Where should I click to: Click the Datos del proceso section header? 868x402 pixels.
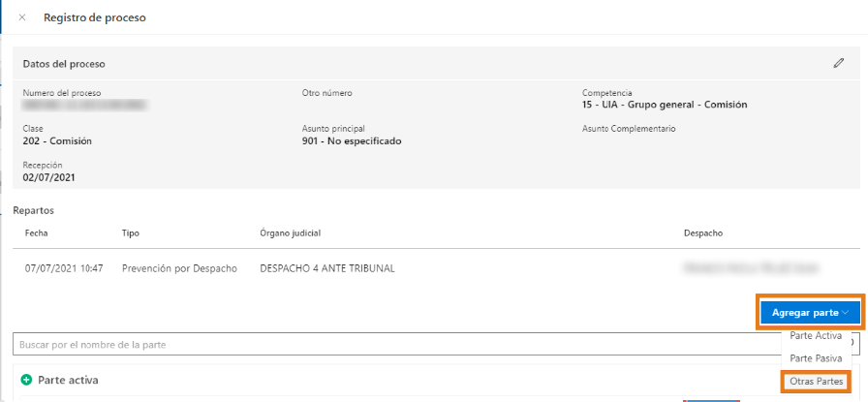pyautogui.click(x=64, y=64)
